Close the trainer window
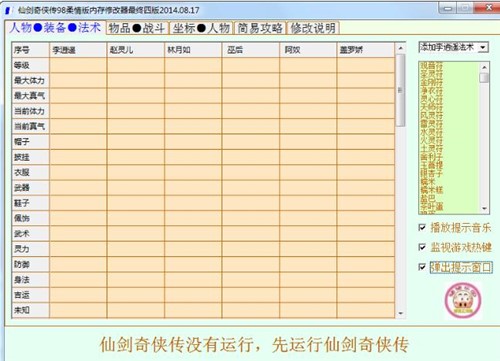This screenshot has height=361, width=500. click(488, 8)
